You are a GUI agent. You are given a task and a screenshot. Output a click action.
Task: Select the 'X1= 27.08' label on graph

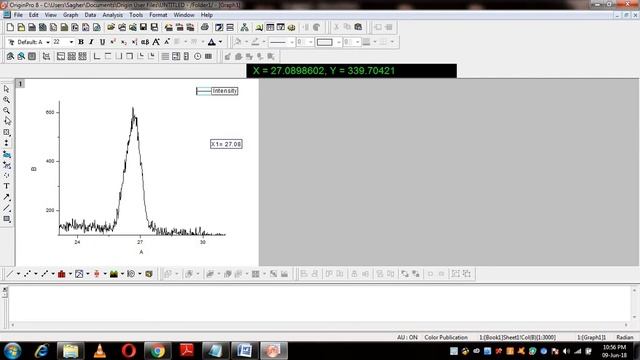(226, 144)
